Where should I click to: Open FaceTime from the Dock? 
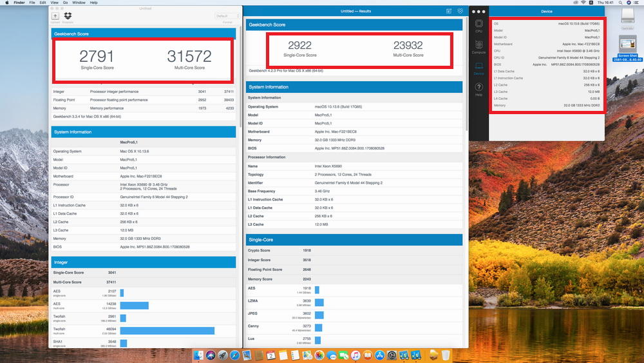pyautogui.click(x=343, y=355)
